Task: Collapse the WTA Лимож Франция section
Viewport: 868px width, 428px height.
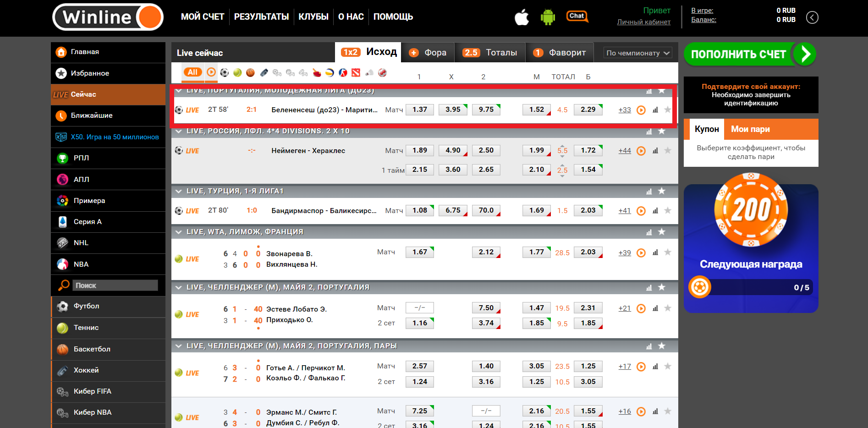Action: pyautogui.click(x=178, y=232)
